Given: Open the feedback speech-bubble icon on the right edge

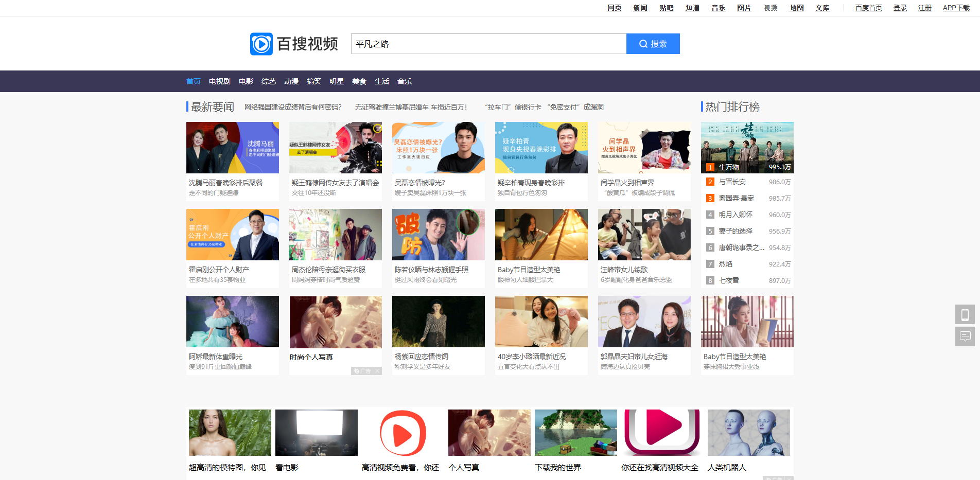Looking at the screenshot, I should coord(965,336).
